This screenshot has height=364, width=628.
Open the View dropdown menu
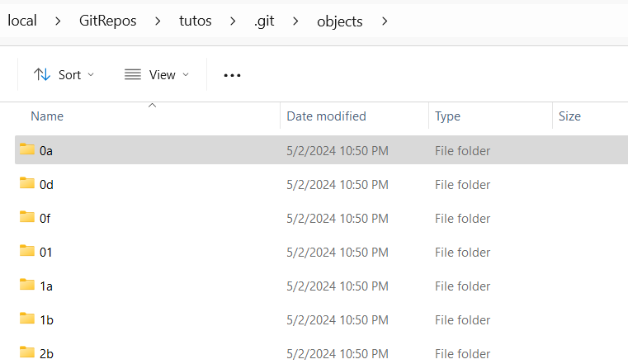point(157,75)
